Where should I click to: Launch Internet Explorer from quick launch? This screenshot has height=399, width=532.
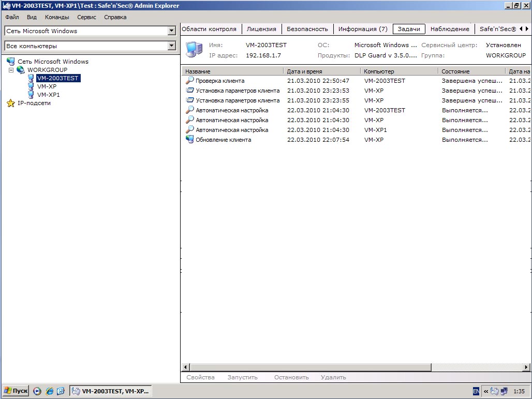point(50,391)
